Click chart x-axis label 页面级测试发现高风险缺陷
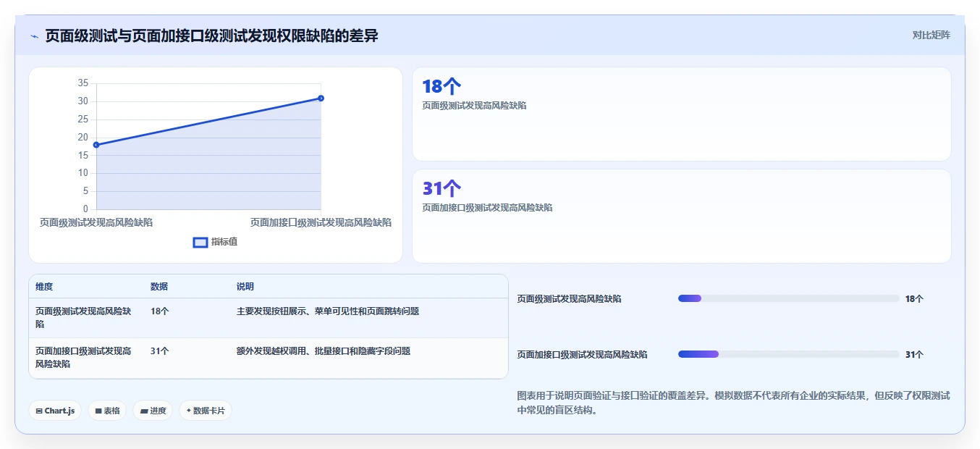This screenshot has height=449, width=980. point(96,222)
